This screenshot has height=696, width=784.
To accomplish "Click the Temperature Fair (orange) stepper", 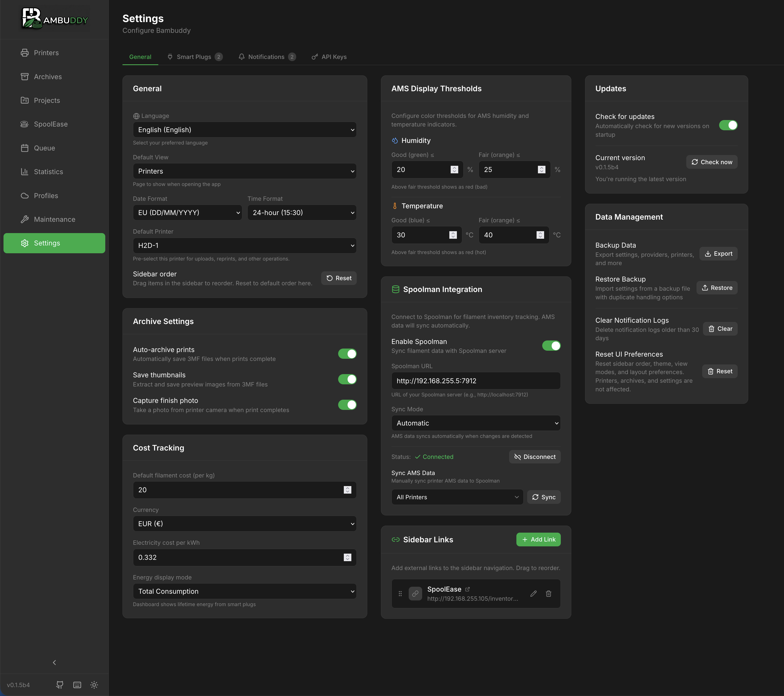I will tap(540, 235).
